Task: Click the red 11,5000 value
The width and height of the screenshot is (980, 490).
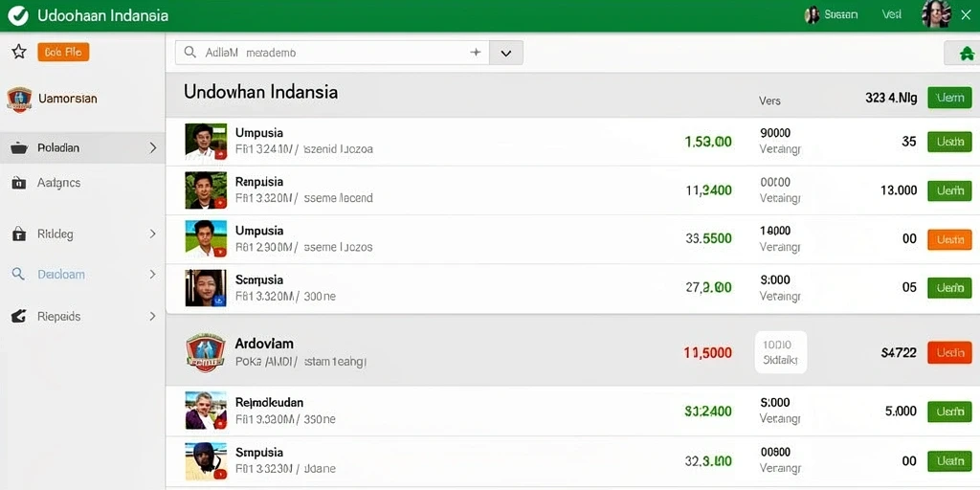Action: coord(707,352)
